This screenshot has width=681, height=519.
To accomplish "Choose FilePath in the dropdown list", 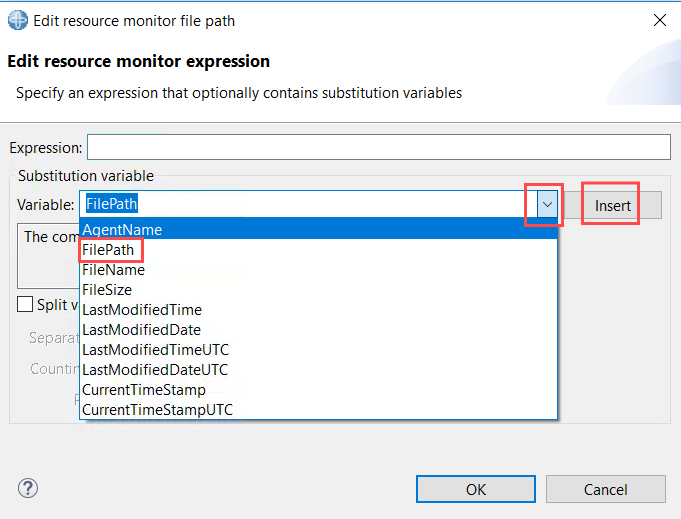I will (318, 250).
